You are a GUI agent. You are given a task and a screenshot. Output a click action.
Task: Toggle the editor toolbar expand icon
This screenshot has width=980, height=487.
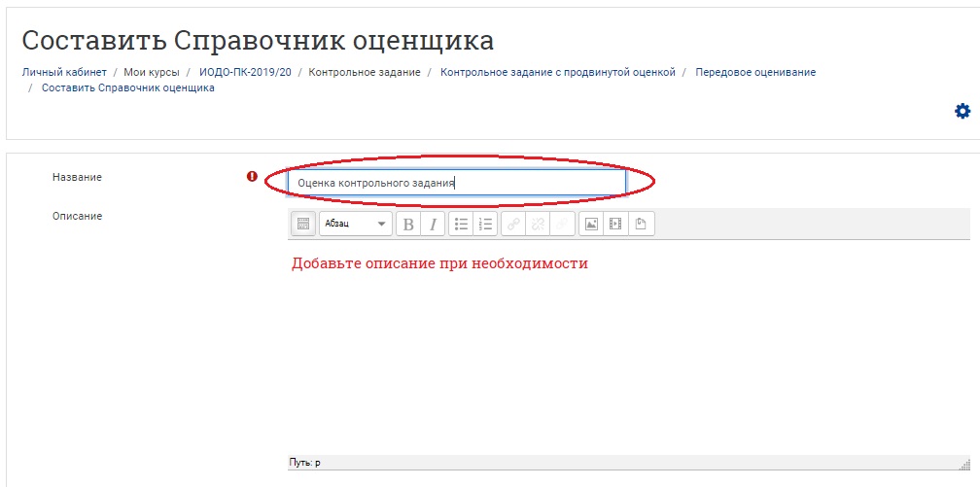[x=303, y=224]
